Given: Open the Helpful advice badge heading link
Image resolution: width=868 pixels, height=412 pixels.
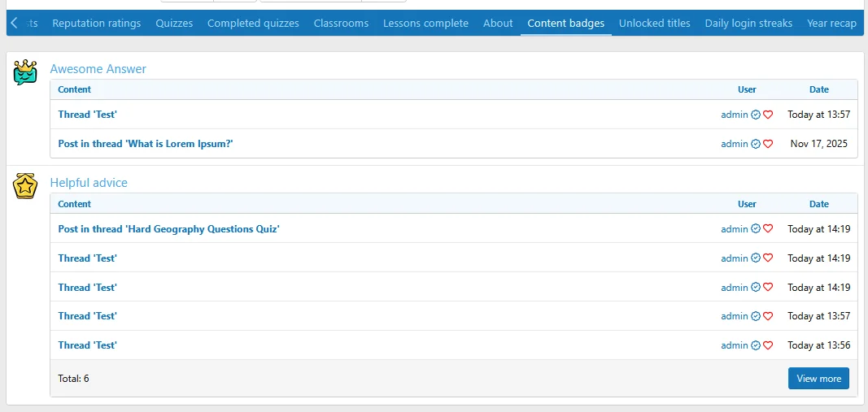Looking at the screenshot, I should (89, 183).
